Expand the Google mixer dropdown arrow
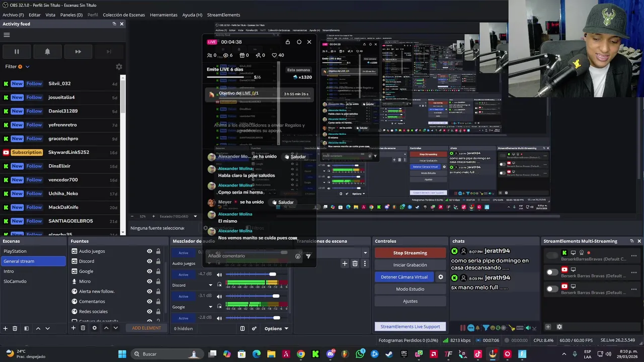The image size is (644, 362). point(210,307)
